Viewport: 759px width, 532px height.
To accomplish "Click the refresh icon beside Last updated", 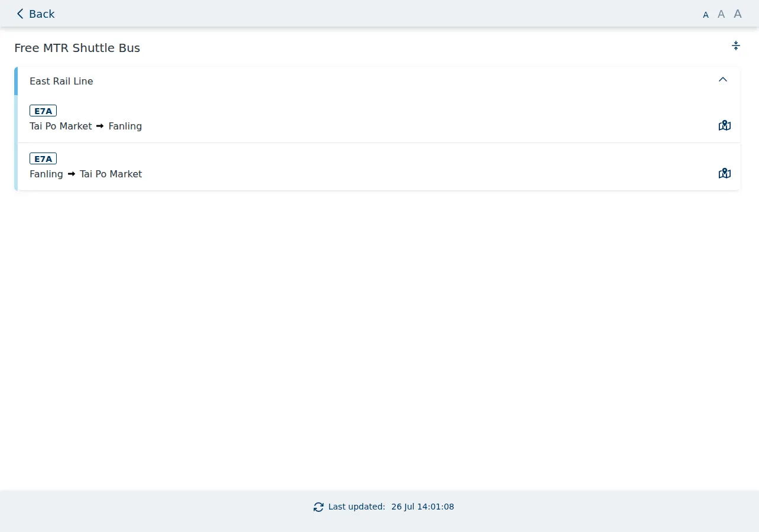I will (319, 507).
